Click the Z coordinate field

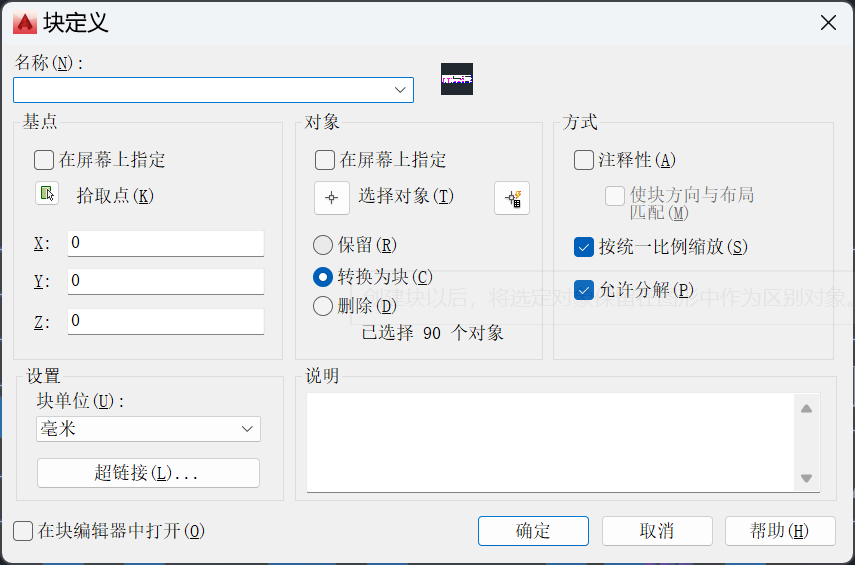[x=166, y=321]
